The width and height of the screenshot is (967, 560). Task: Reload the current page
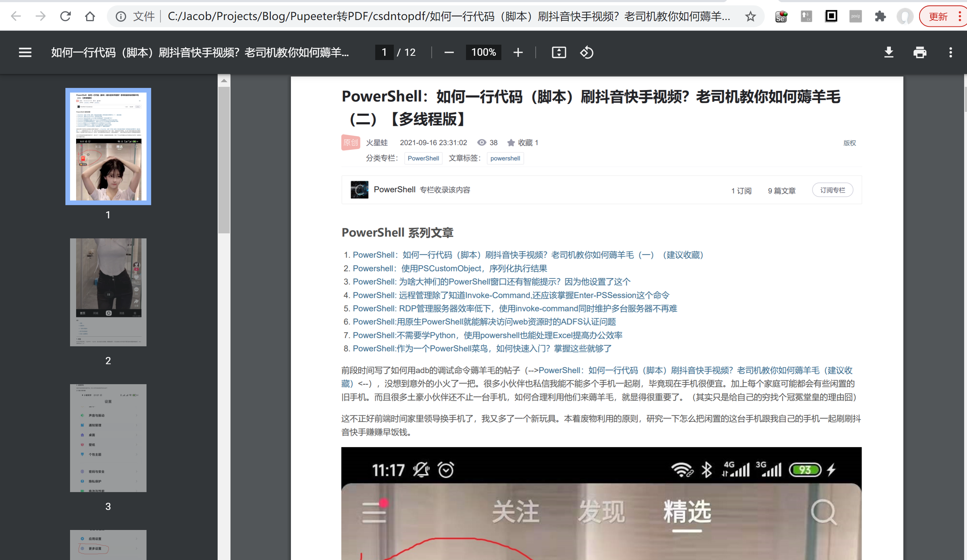pyautogui.click(x=65, y=16)
